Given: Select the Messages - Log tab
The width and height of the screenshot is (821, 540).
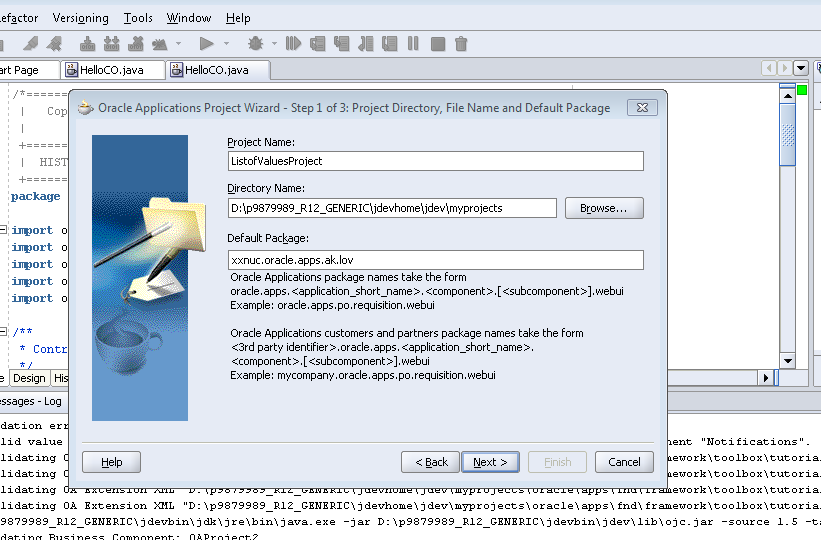Looking at the screenshot, I should 31,401.
